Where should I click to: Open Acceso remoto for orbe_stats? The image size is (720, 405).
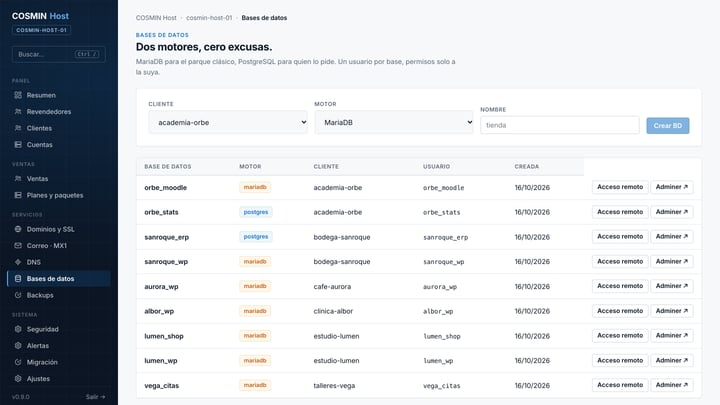point(620,212)
